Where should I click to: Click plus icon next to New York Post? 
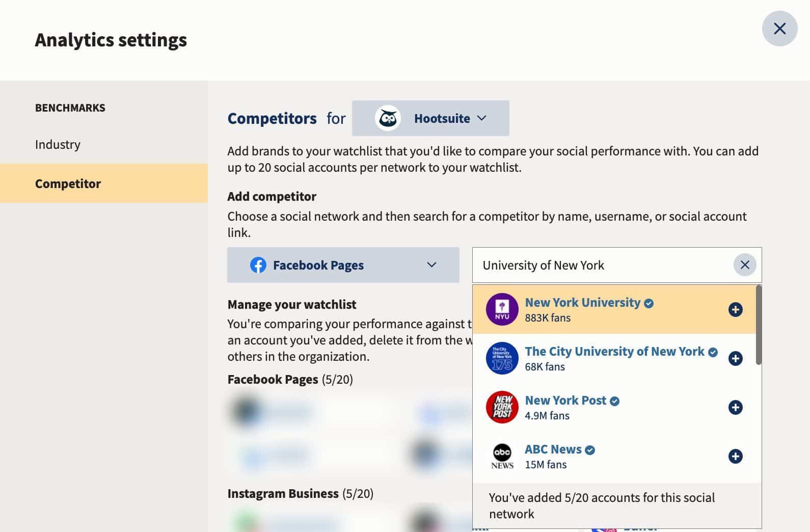[735, 407]
